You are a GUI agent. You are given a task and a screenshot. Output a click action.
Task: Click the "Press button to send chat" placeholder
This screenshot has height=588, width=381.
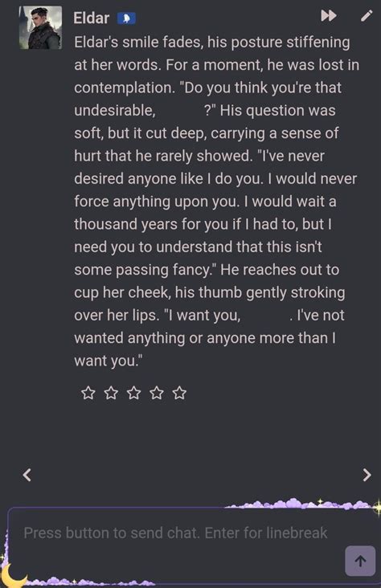click(176, 533)
